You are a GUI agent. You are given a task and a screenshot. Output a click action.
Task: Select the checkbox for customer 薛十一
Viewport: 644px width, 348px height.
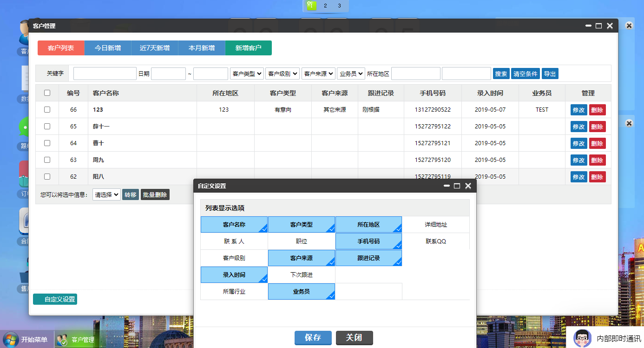point(47,126)
